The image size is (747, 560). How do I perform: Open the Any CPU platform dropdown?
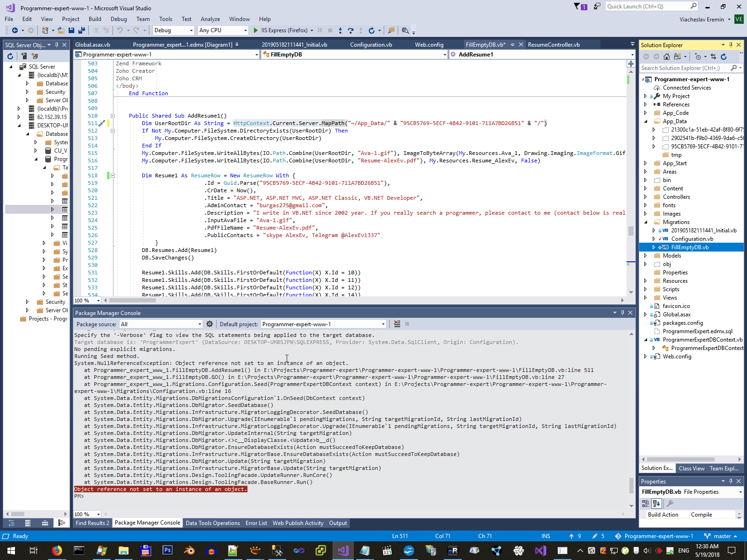(x=223, y=30)
